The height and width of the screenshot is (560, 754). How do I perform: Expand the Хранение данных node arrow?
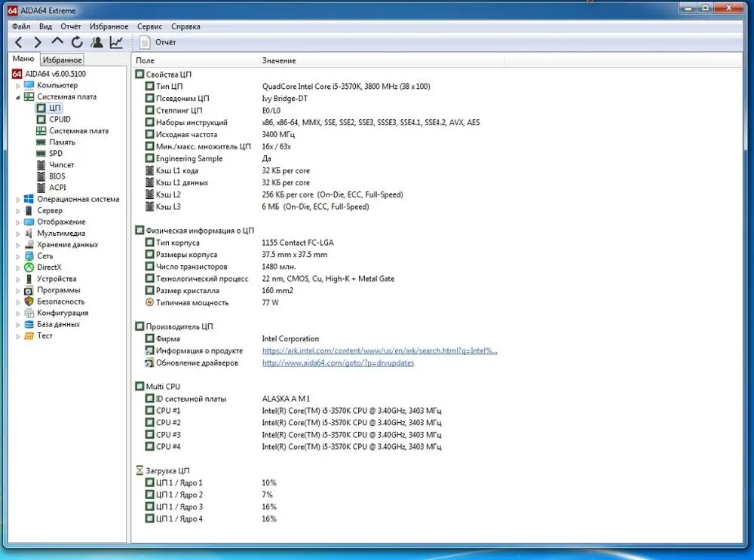[18, 245]
